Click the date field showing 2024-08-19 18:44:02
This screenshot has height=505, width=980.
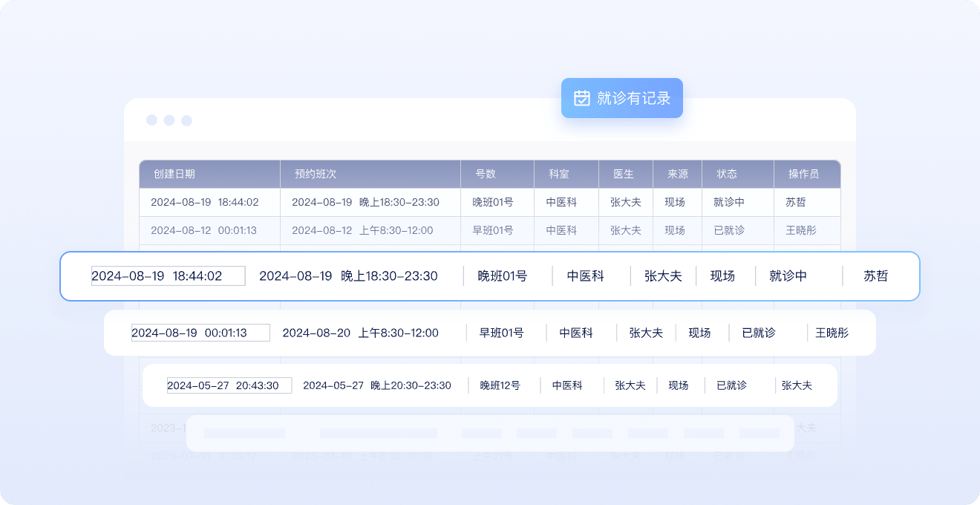tap(168, 276)
